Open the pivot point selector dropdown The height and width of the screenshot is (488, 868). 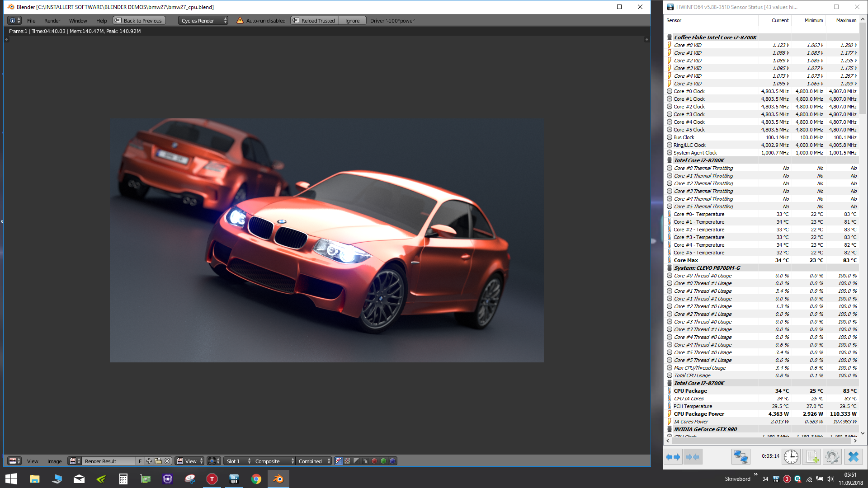[214, 461]
